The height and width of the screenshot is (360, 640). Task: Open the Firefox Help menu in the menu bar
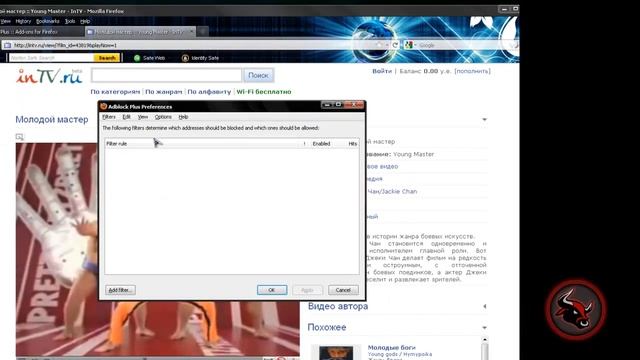pos(85,21)
